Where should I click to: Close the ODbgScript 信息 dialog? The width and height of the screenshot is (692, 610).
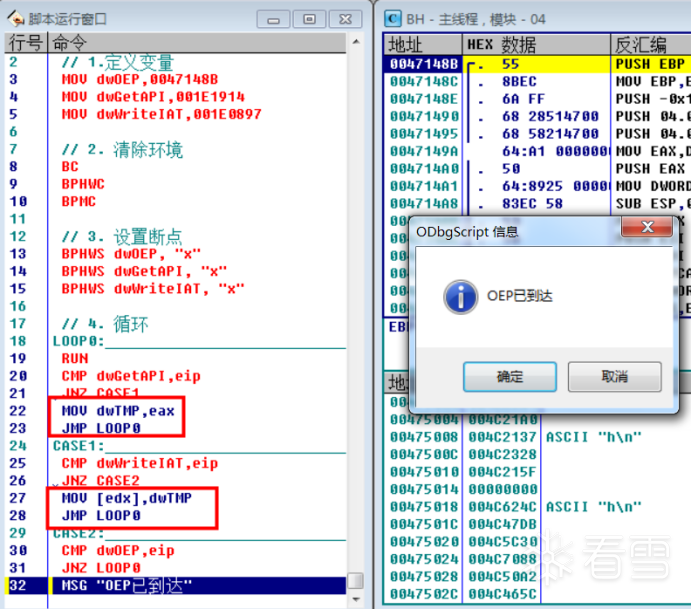[x=647, y=227]
